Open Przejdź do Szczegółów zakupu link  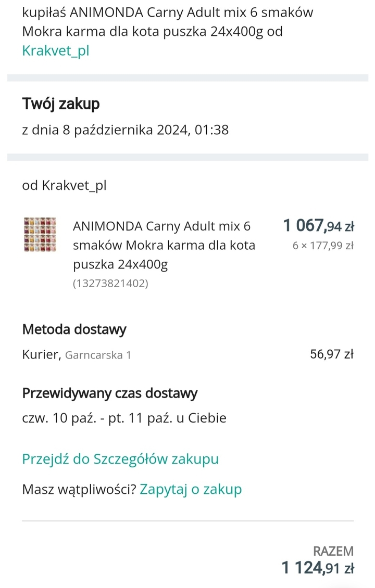click(120, 459)
